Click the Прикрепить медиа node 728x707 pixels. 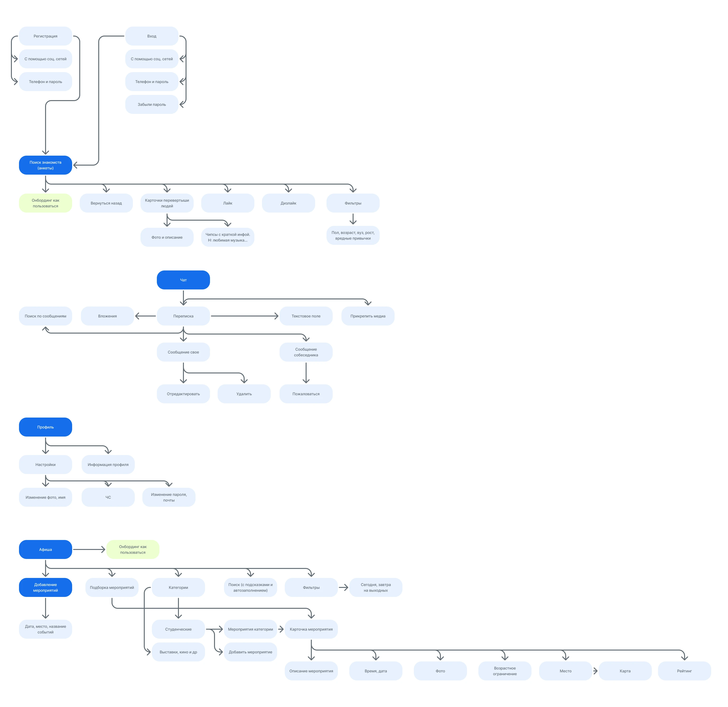click(x=368, y=316)
